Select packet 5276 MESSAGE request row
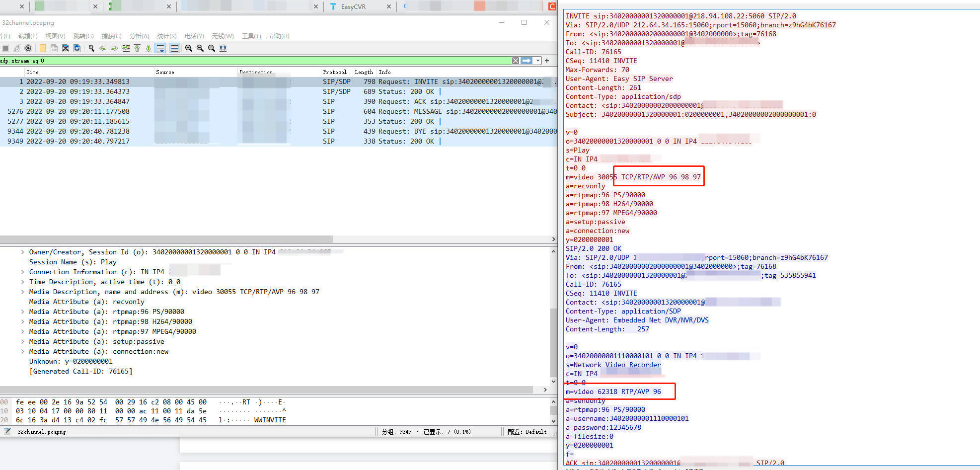Image resolution: width=980 pixels, height=470 pixels. [x=278, y=111]
